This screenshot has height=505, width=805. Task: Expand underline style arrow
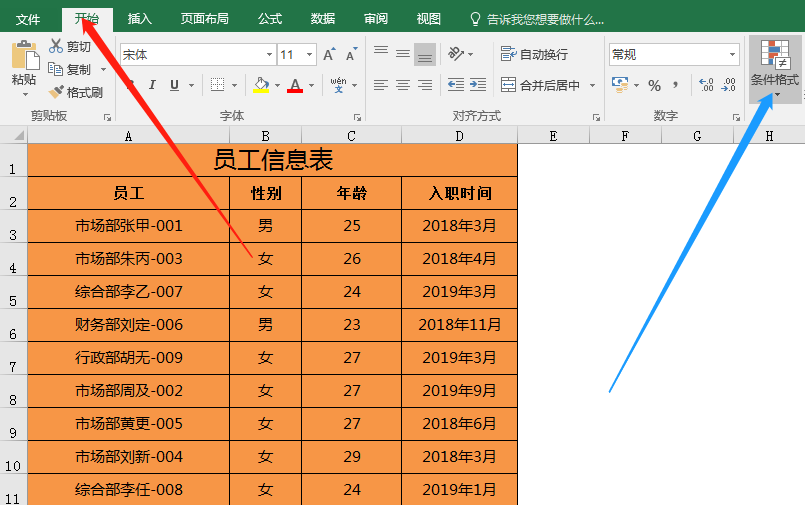coord(191,85)
